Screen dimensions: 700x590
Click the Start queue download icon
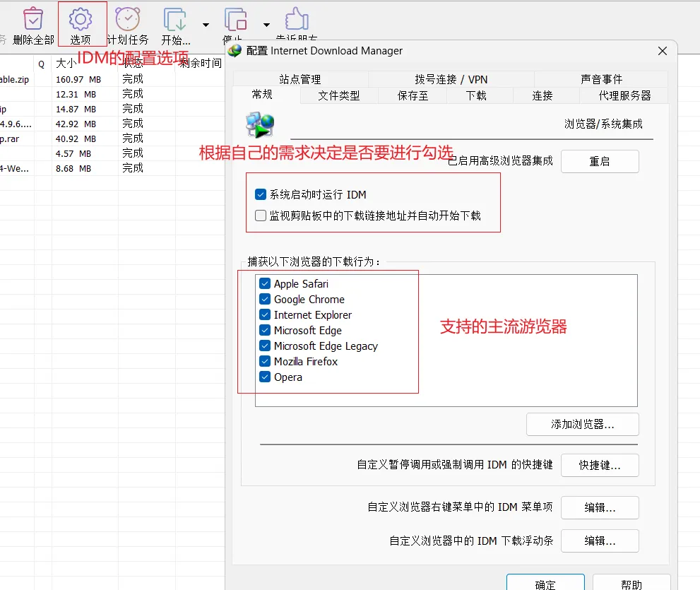(x=175, y=19)
